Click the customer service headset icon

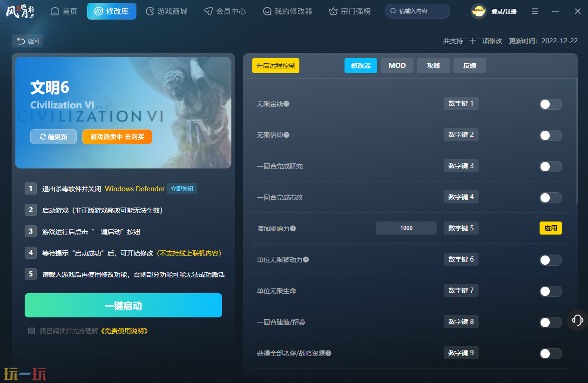pyautogui.click(x=577, y=320)
